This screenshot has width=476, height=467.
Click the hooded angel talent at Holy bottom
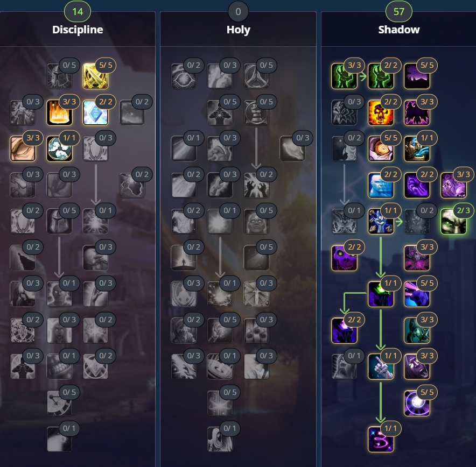(x=220, y=440)
